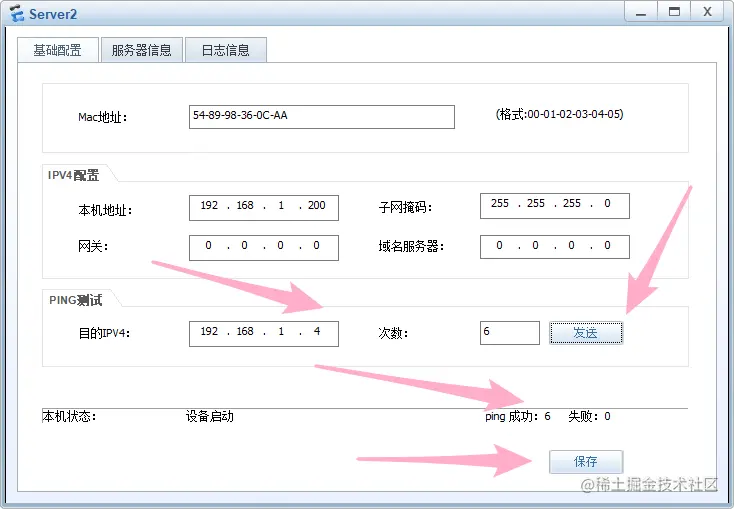Click the '本机状态:' label
The width and height of the screenshot is (734, 509).
[x=69, y=416]
